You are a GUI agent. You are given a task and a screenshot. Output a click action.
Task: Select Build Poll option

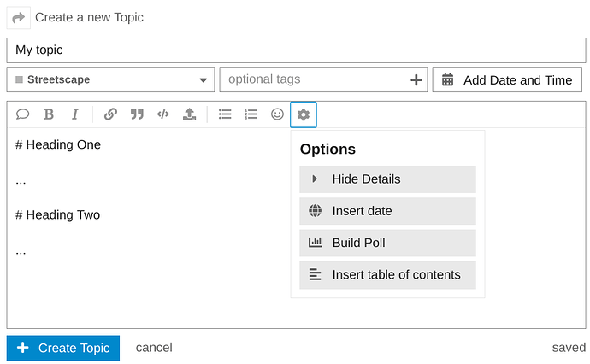click(387, 243)
